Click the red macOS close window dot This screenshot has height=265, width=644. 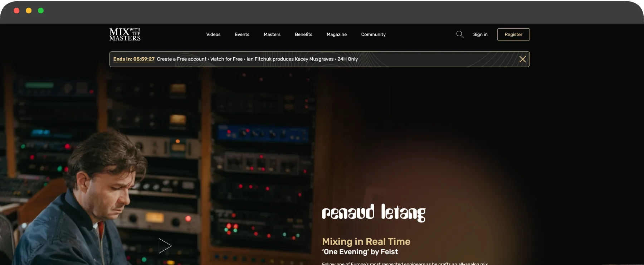(x=16, y=11)
